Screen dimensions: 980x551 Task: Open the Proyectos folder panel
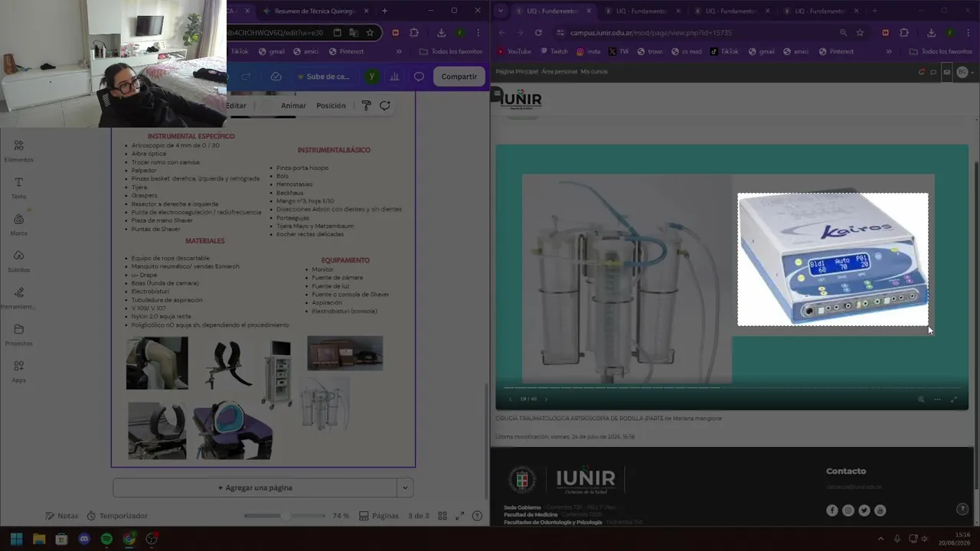18,334
